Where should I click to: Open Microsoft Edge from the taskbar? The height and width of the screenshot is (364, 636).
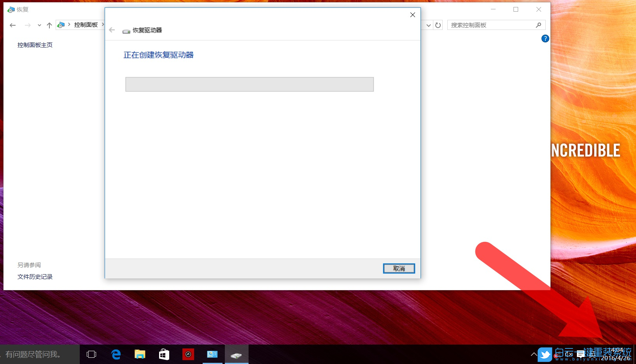(116, 354)
